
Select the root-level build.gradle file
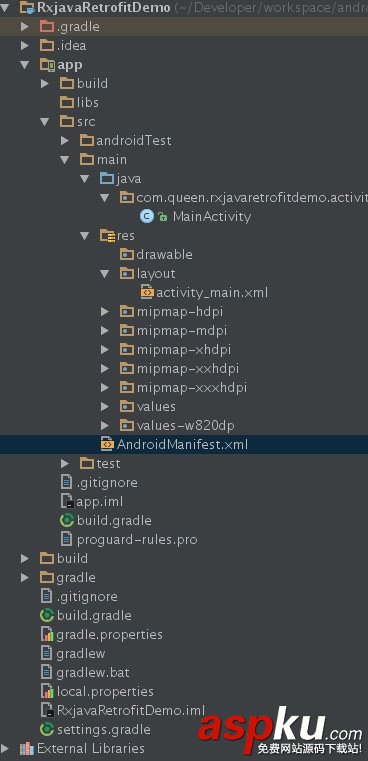tap(94, 615)
